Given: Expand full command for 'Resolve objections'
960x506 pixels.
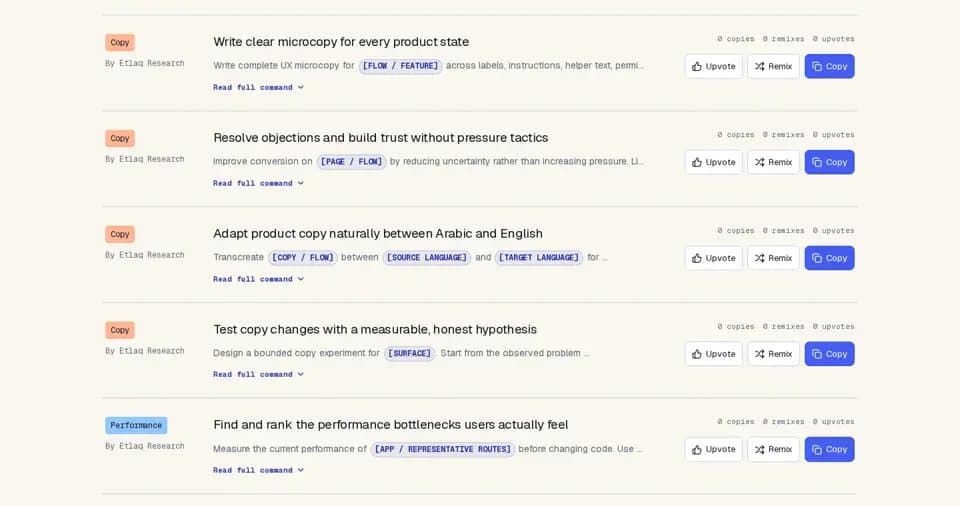Looking at the screenshot, I should [x=258, y=183].
